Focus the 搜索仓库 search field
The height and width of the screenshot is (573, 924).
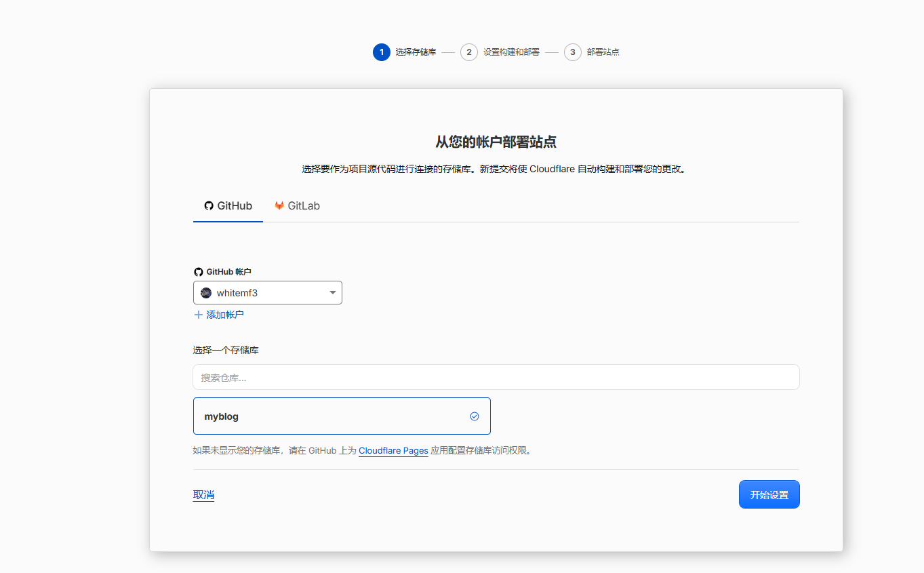(496, 377)
